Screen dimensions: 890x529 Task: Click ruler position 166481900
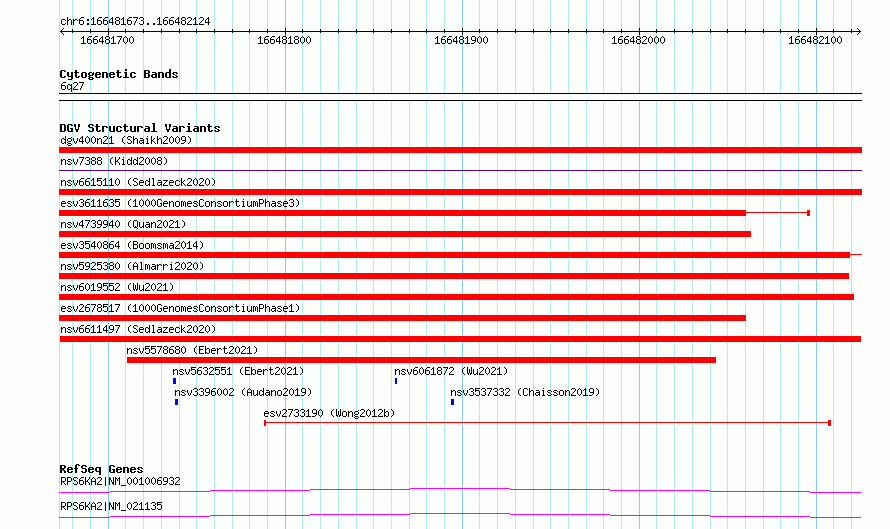(461, 40)
